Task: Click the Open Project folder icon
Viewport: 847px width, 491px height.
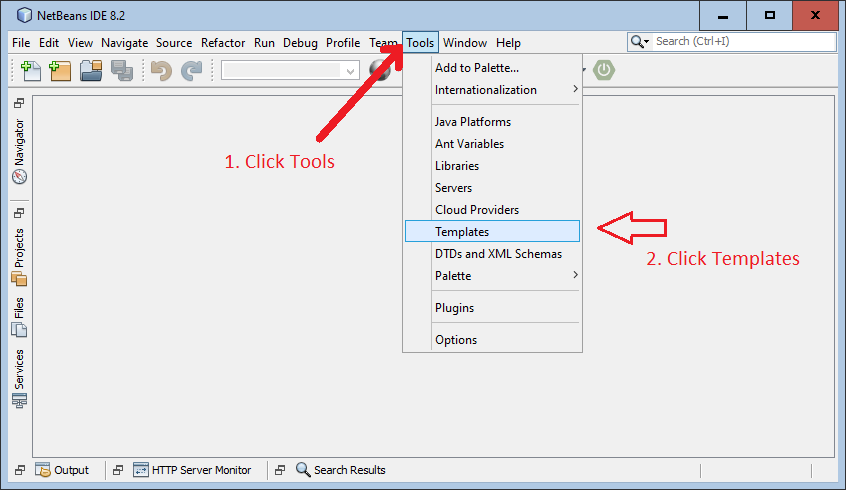Action: 91,71
